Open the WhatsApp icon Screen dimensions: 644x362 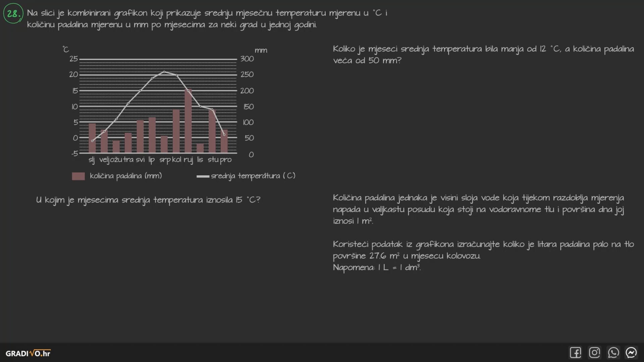coord(613,353)
